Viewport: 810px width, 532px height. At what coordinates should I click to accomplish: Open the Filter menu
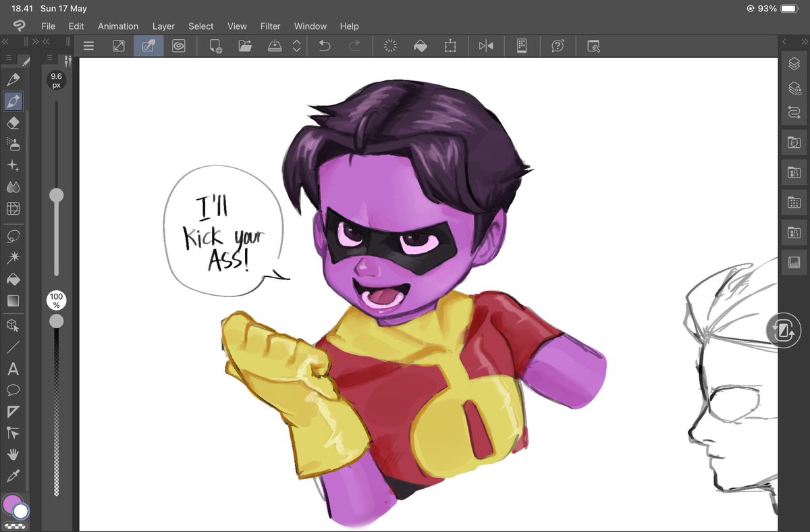tap(271, 26)
